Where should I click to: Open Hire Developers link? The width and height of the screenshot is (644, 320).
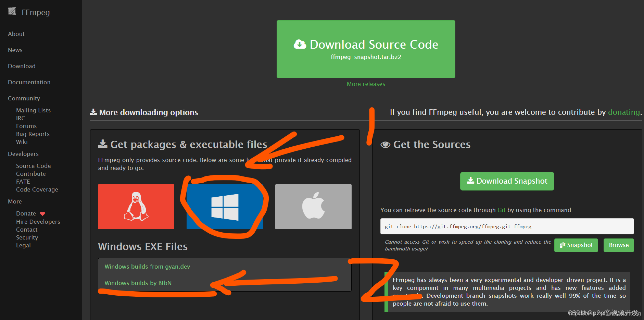tap(38, 222)
